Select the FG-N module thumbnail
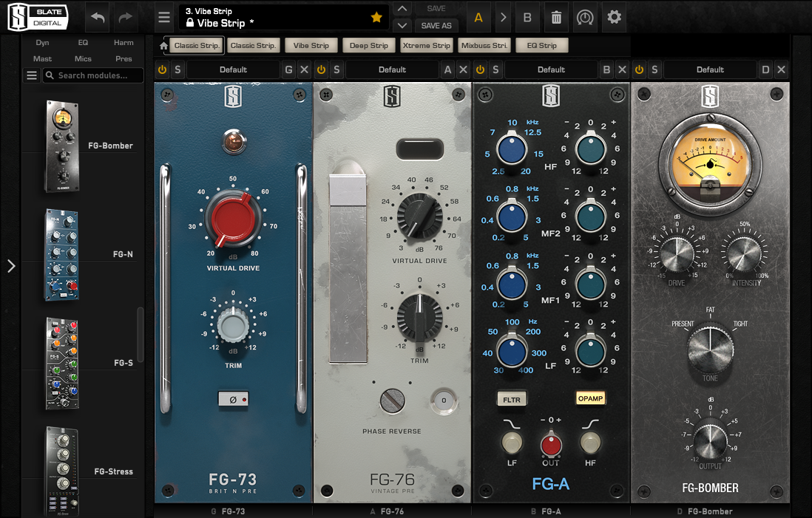The image size is (812, 518). coord(62,255)
